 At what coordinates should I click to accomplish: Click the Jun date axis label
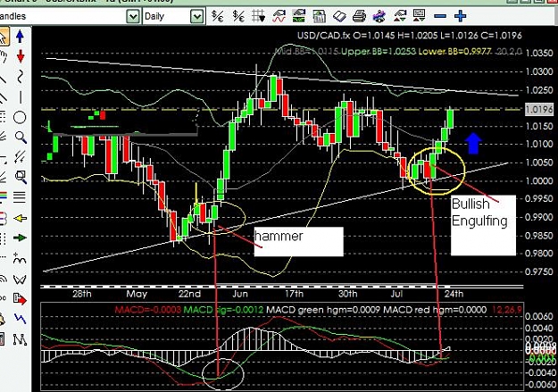click(x=240, y=294)
